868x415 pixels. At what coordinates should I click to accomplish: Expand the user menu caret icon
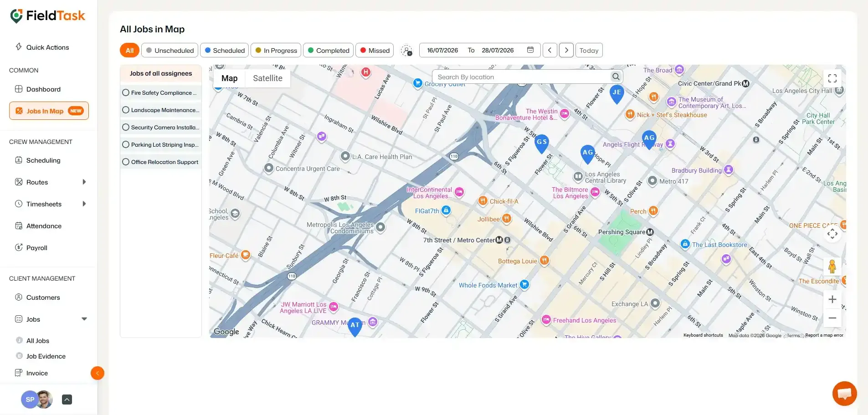click(67, 400)
